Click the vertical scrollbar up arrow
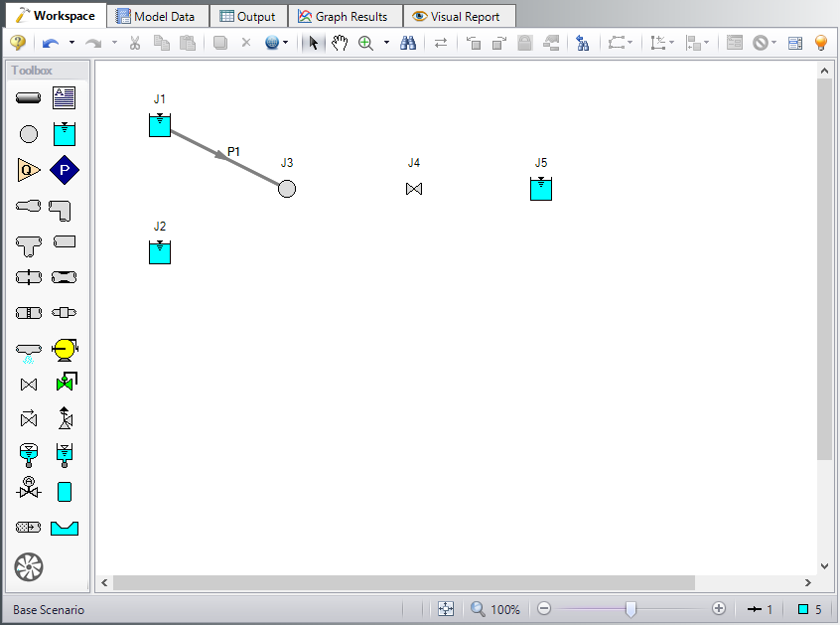 [x=824, y=71]
